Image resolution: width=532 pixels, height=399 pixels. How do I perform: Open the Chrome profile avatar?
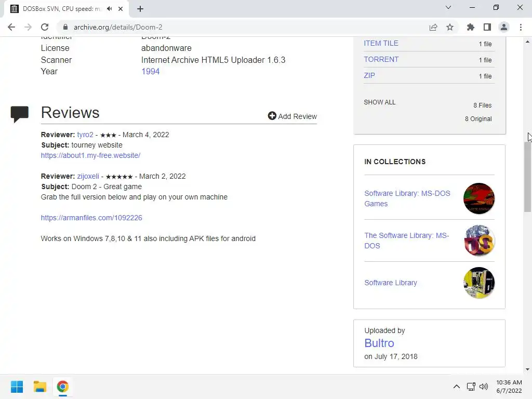coord(504,27)
